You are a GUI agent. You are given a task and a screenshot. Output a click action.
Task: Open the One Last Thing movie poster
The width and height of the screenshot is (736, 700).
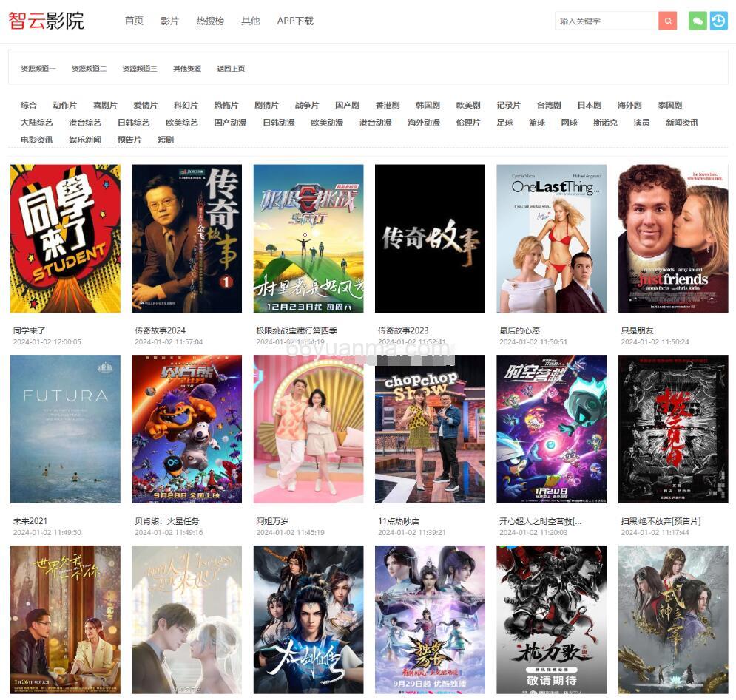pyautogui.click(x=551, y=238)
